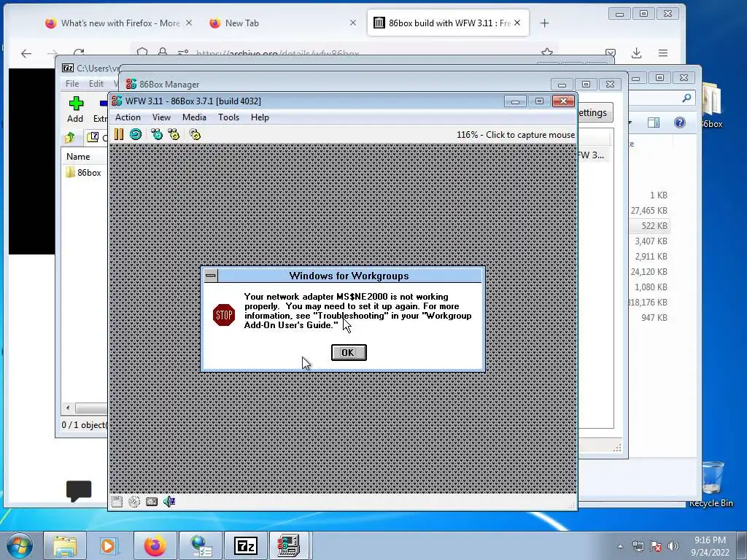This screenshot has width=747, height=560.
Task: Click the Show desktop button on taskbar edge
Action: [742, 545]
